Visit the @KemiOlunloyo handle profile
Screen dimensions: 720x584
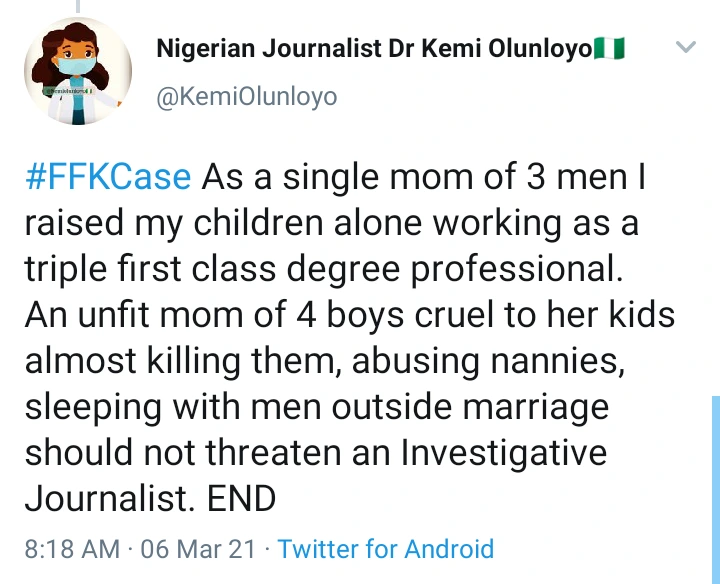[247, 97]
